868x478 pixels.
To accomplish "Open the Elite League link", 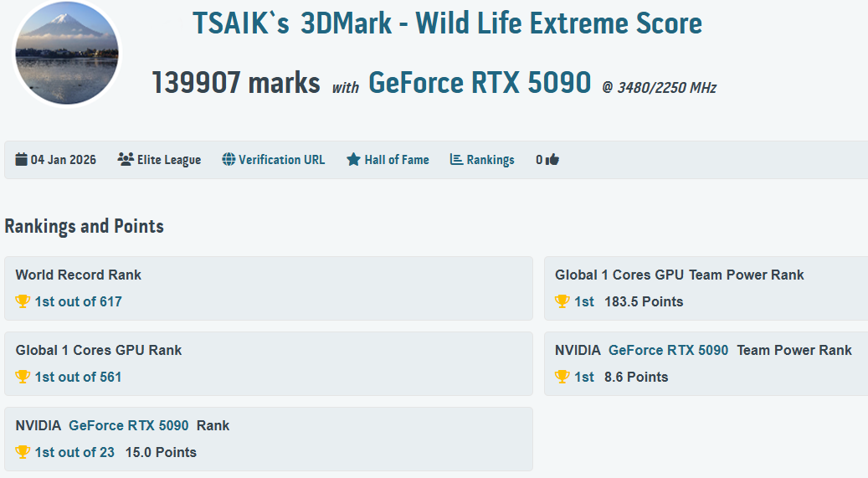I will pos(168,160).
